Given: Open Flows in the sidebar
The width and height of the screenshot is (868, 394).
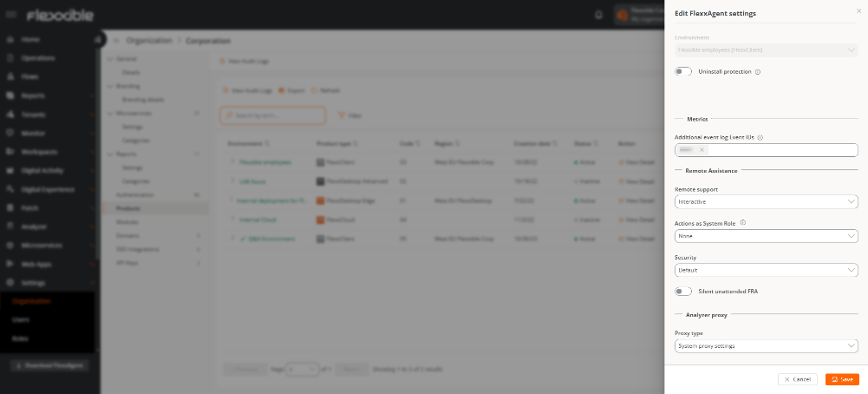Looking at the screenshot, I should 29,76.
